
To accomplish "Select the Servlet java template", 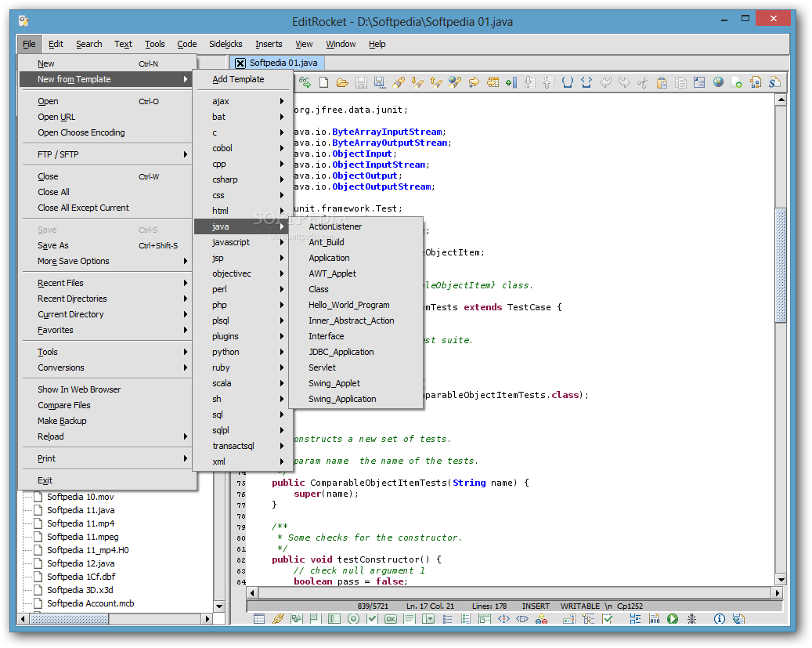I will tap(355, 367).
